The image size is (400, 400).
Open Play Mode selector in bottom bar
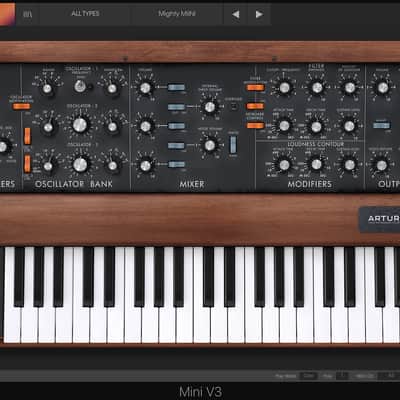308,376
